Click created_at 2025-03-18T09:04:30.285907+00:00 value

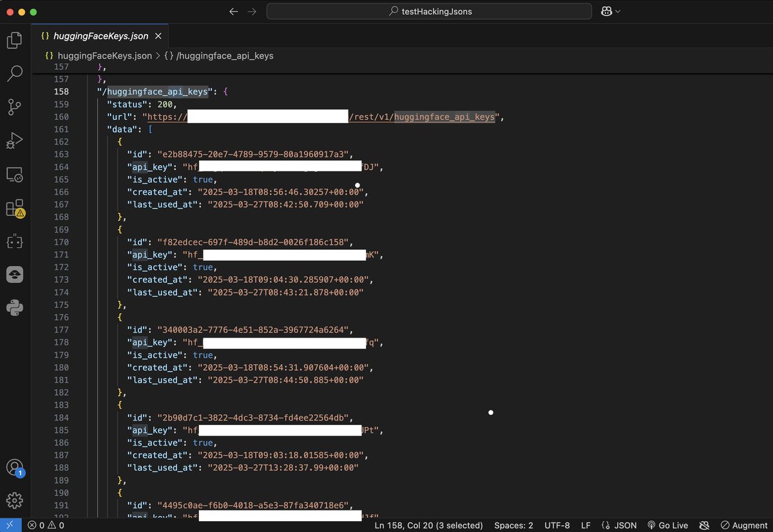[x=285, y=280]
